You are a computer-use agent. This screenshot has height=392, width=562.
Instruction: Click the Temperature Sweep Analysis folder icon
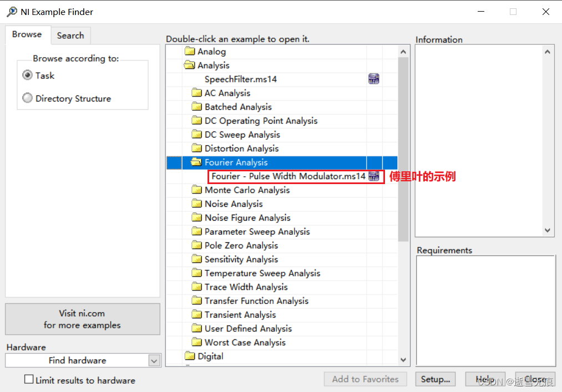click(x=196, y=273)
